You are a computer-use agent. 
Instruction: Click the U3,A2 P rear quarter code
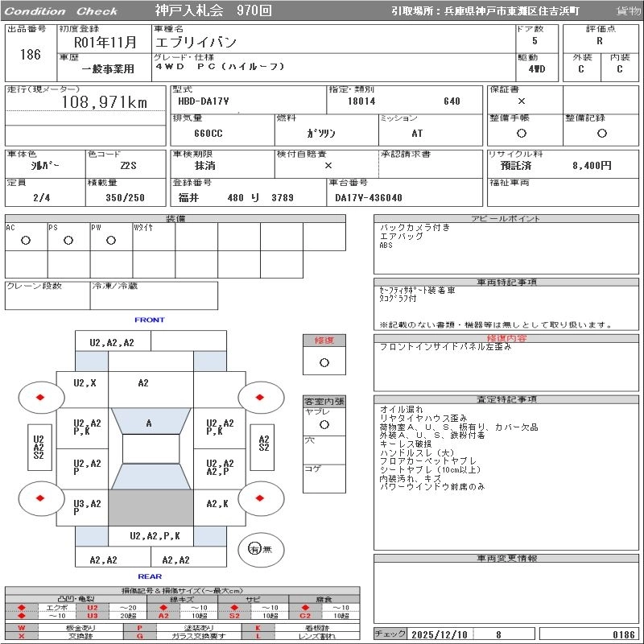(x=87, y=507)
